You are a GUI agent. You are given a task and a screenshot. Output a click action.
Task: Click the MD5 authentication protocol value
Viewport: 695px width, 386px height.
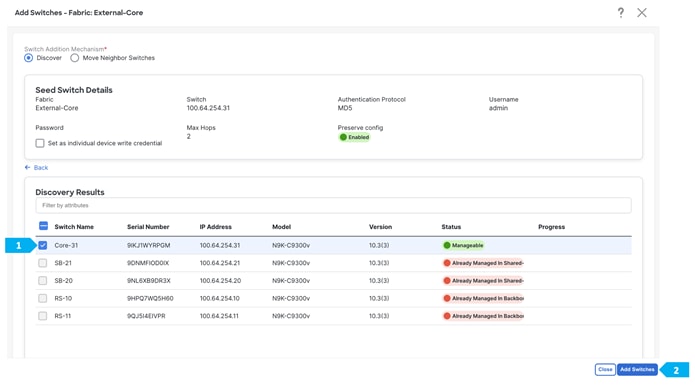(344, 108)
